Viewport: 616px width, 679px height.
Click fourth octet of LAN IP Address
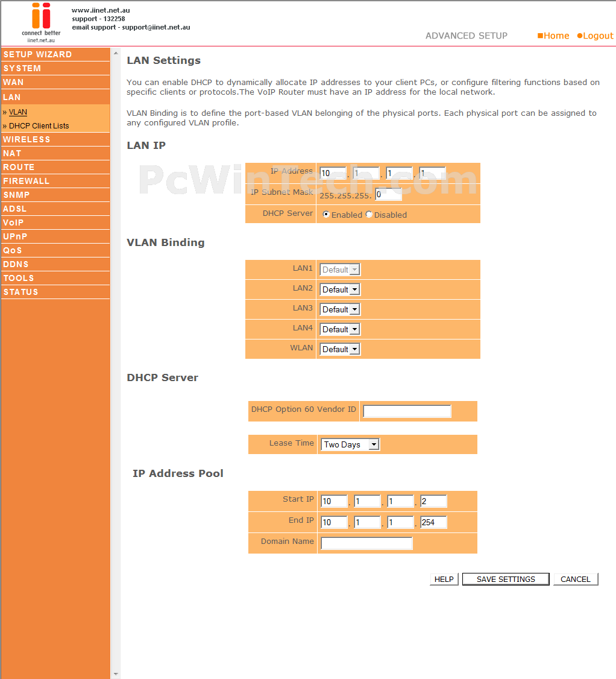pyautogui.click(x=432, y=173)
